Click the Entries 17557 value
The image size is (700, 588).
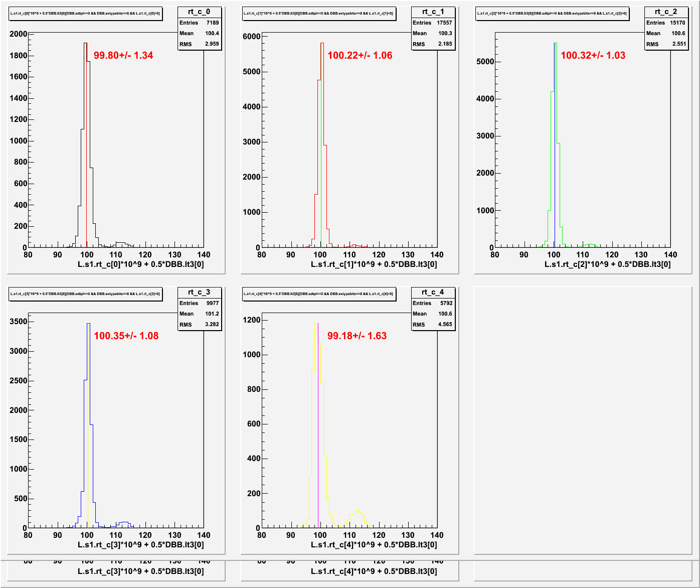(445, 23)
